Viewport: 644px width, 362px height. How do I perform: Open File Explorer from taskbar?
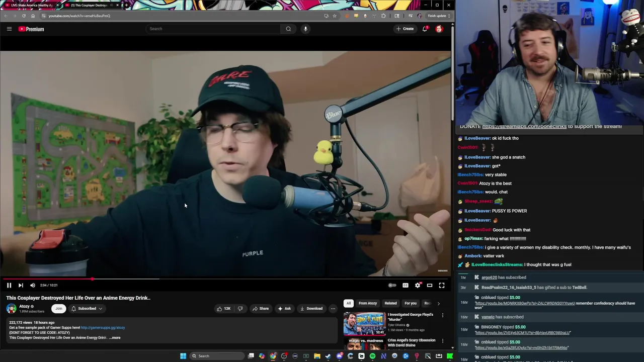coord(317,356)
